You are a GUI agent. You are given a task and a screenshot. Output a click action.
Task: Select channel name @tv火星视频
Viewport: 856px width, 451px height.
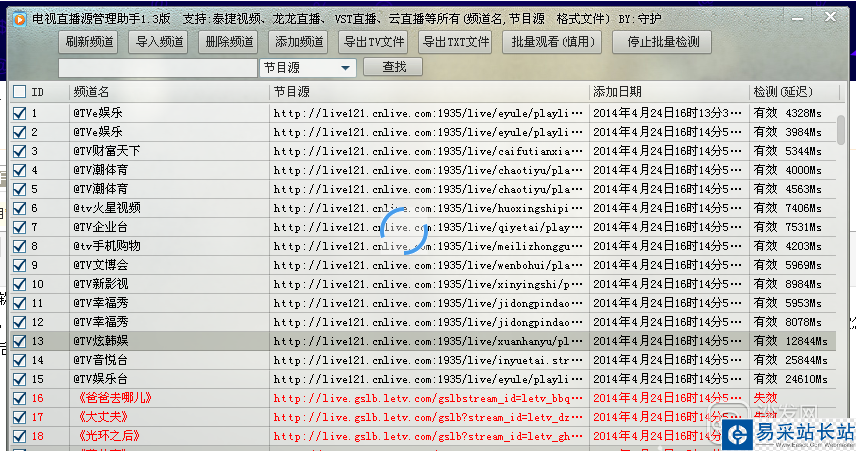click(x=106, y=208)
